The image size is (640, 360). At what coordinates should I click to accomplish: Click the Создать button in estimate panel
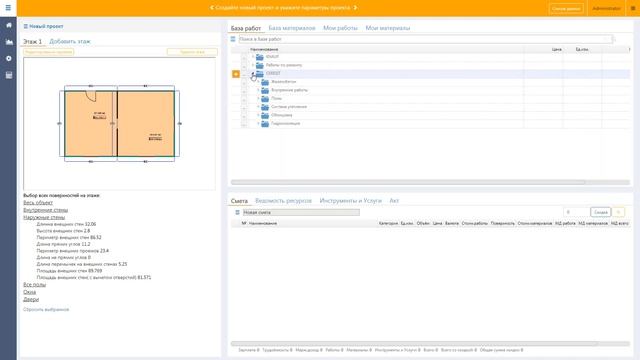click(x=600, y=213)
